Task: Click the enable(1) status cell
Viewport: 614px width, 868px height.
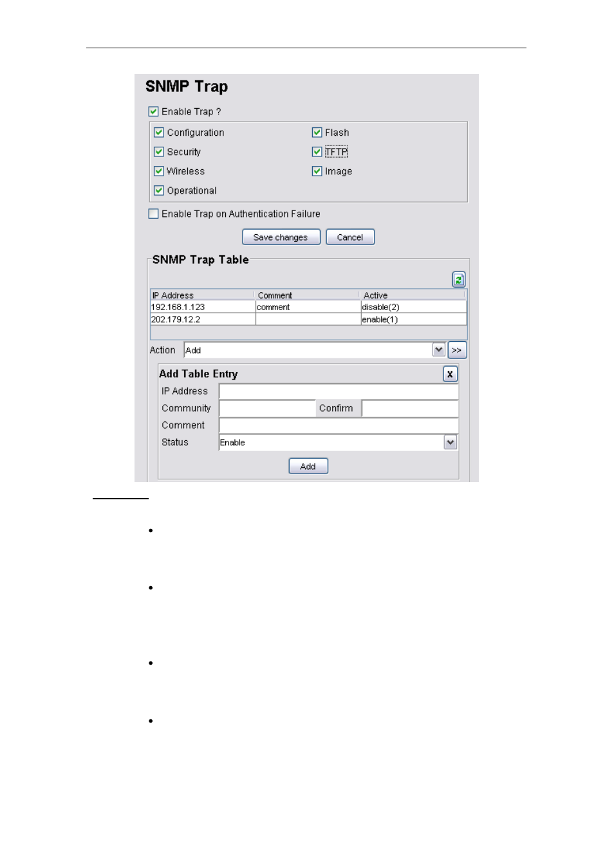Action: tap(413, 319)
